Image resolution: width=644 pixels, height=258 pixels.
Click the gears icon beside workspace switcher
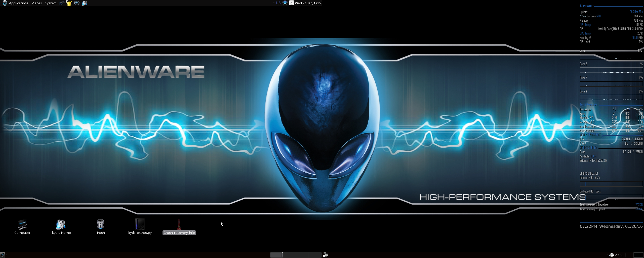[326, 255]
